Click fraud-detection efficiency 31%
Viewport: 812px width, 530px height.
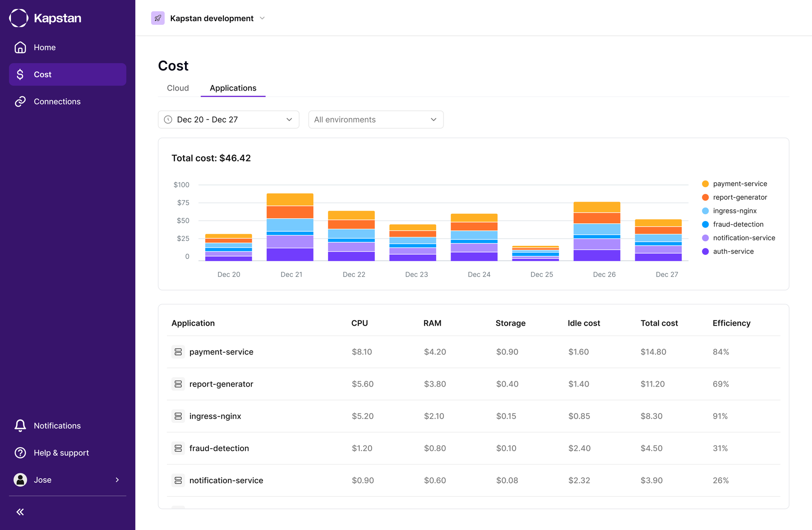pyautogui.click(x=720, y=448)
